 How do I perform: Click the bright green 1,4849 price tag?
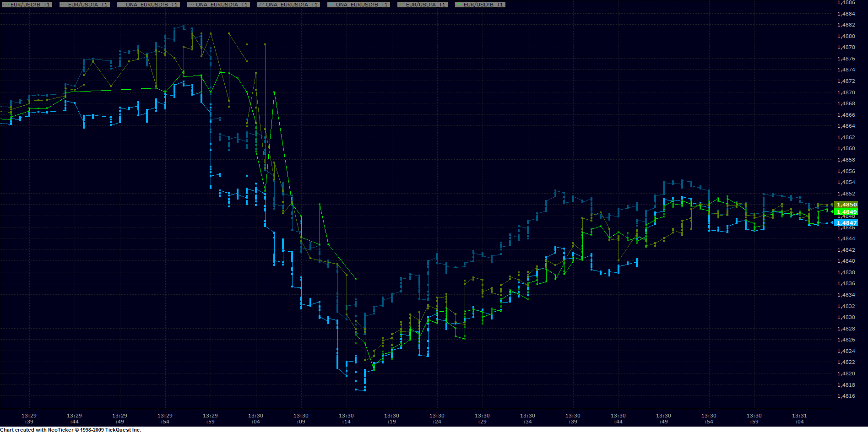(x=846, y=212)
